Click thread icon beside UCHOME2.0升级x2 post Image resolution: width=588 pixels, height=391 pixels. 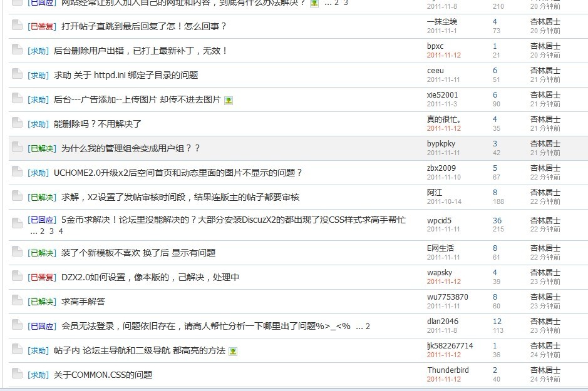point(18,171)
